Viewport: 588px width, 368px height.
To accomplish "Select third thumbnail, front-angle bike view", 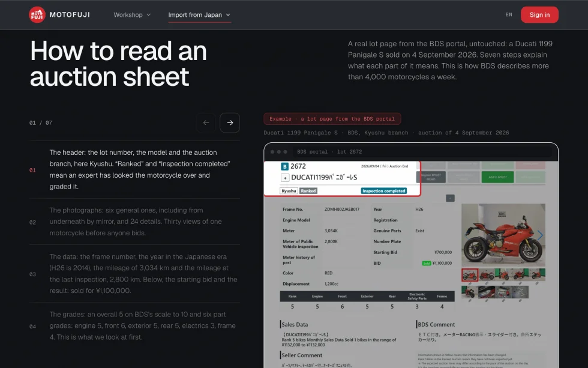I will (x=503, y=275).
